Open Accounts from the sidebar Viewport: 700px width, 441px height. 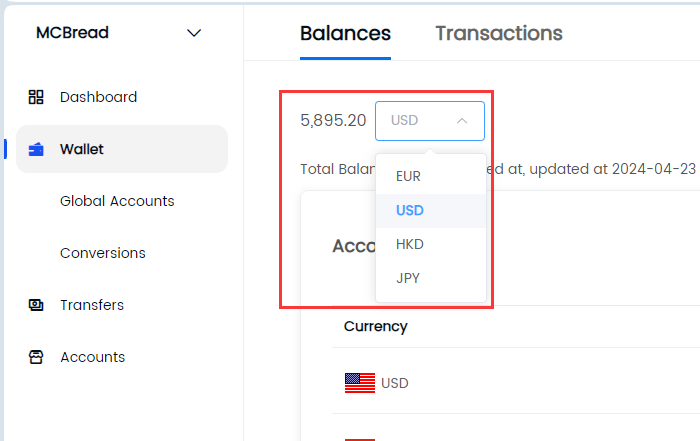(x=92, y=357)
